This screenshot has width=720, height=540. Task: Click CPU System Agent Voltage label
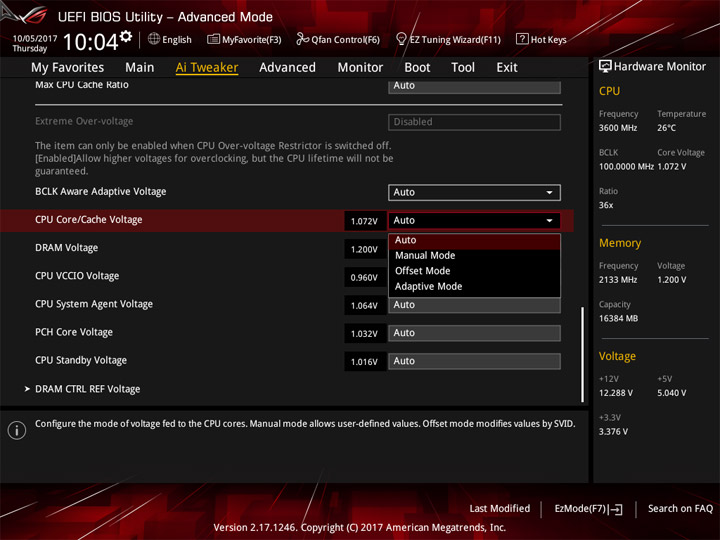94,304
